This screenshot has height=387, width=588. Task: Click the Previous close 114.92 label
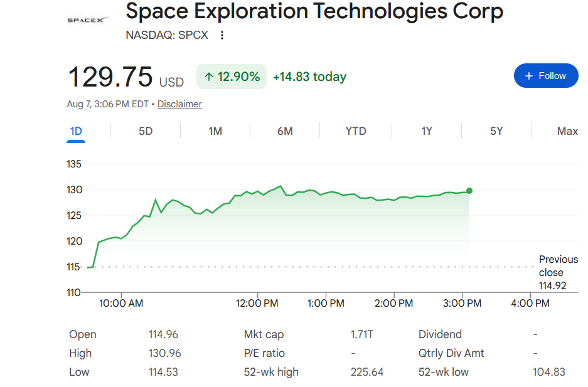pyautogui.click(x=558, y=272)
